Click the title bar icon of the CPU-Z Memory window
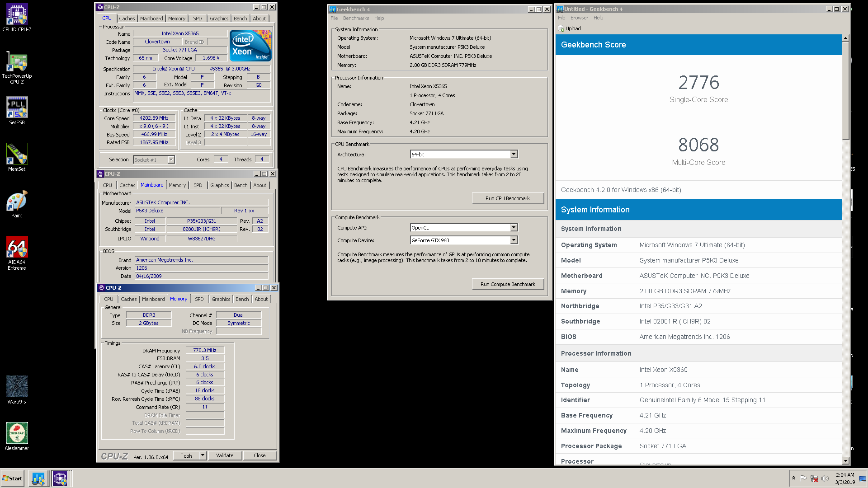The height and width of the screenshot is (488, 868). pyautogui.click(x=101, y=288)
